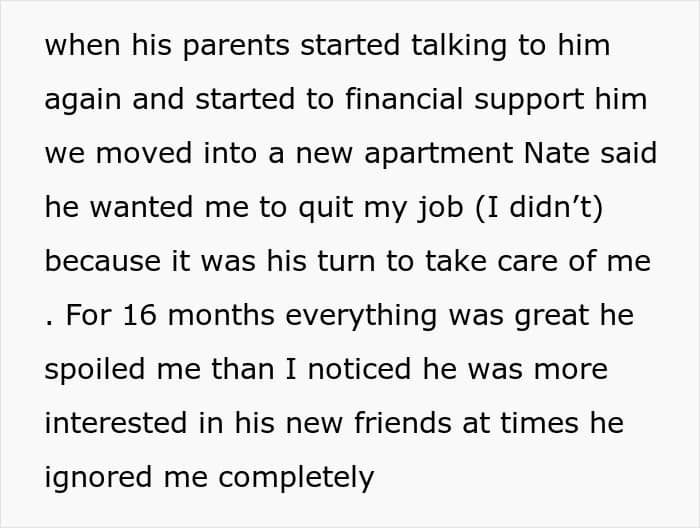The image size is (700, 528).
Task: Select the word "friends"
Action: pos(403,423)
